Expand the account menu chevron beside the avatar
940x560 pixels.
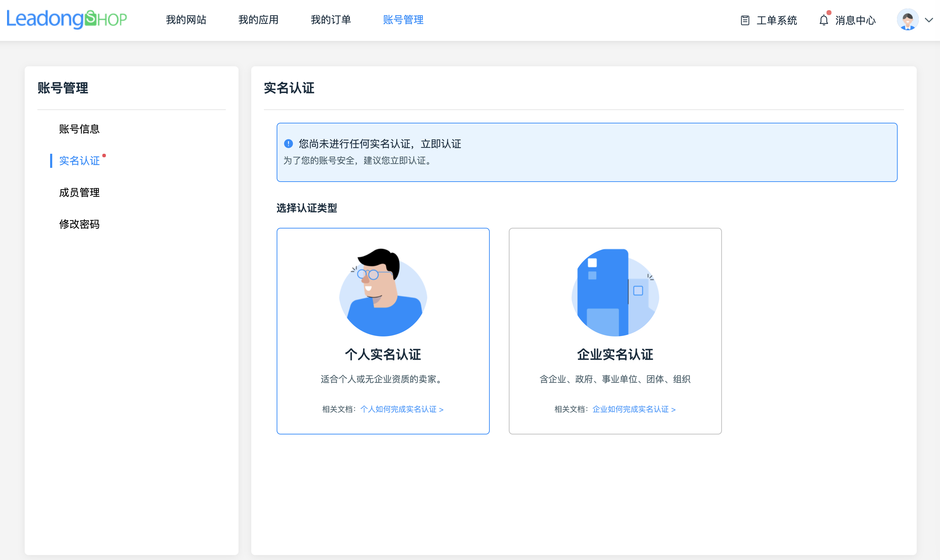[x=929, y=20]
